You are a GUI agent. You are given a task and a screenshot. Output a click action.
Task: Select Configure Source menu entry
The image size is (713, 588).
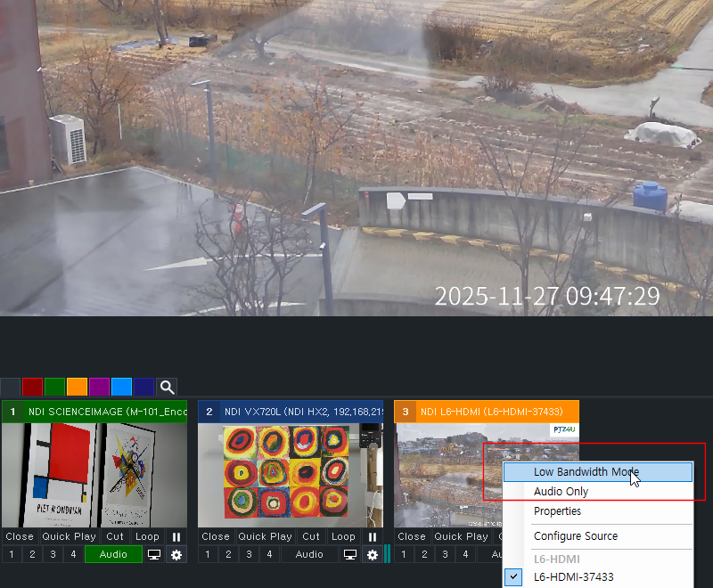tap(598, 536)
